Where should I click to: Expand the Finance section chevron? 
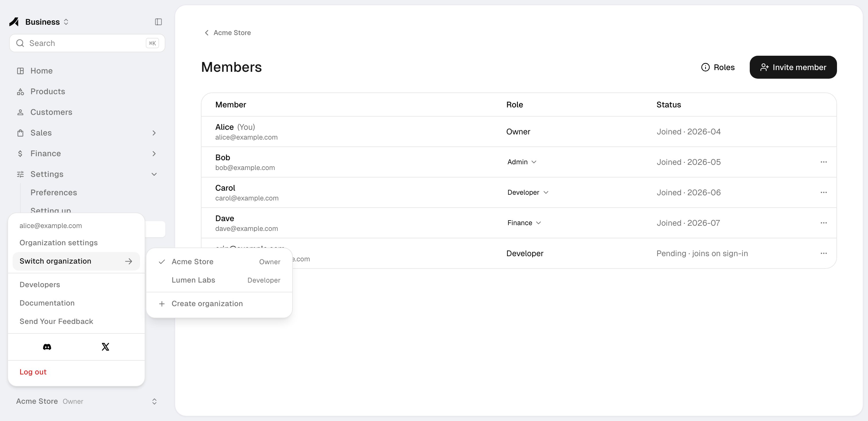coord(154,154)
